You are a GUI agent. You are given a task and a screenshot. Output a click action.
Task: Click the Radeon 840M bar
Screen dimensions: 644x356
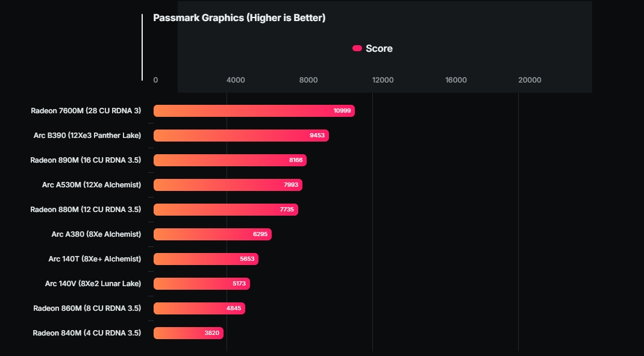[x=189, y=333]
